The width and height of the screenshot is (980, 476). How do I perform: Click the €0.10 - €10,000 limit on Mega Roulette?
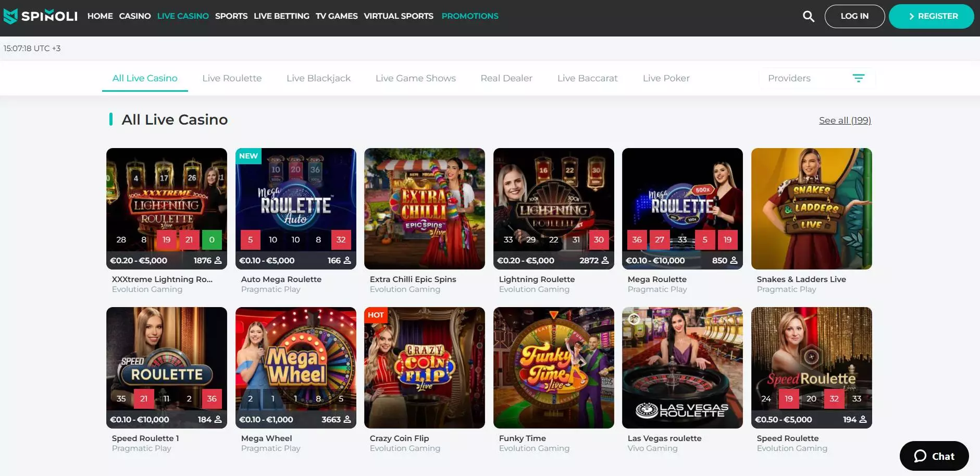(x=655, y=260)
